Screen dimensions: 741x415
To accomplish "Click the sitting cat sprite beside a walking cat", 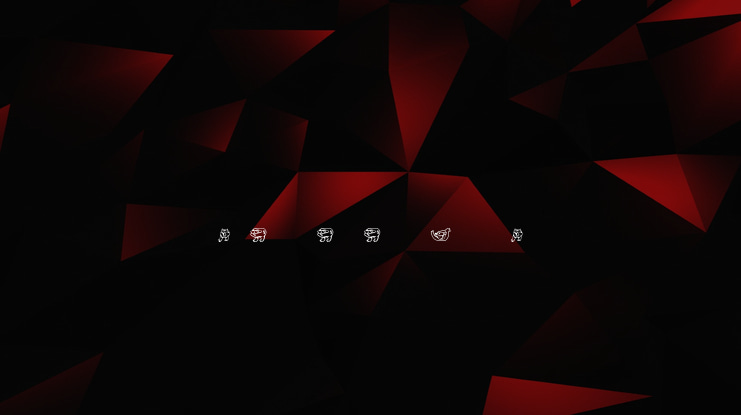I will click(224, 235).
